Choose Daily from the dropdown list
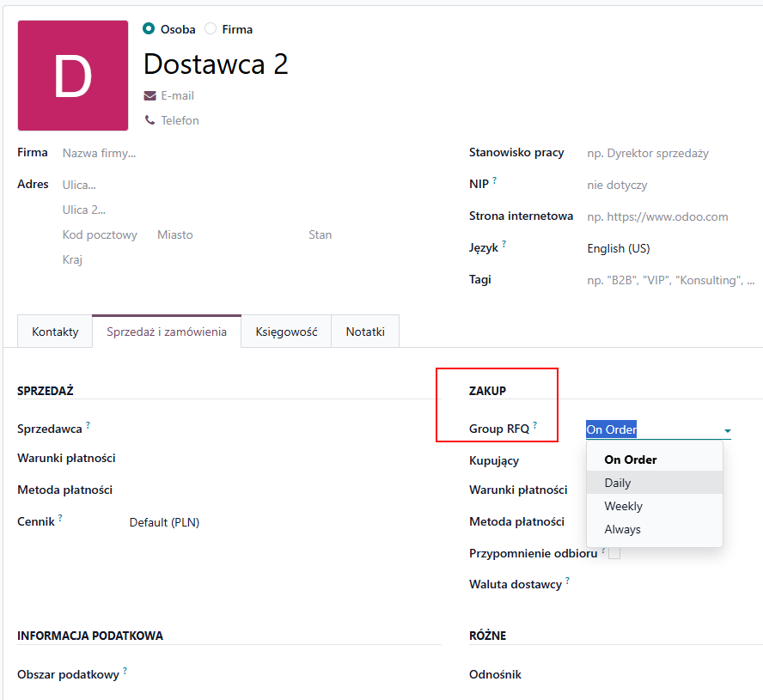 [x=618, y=483]
